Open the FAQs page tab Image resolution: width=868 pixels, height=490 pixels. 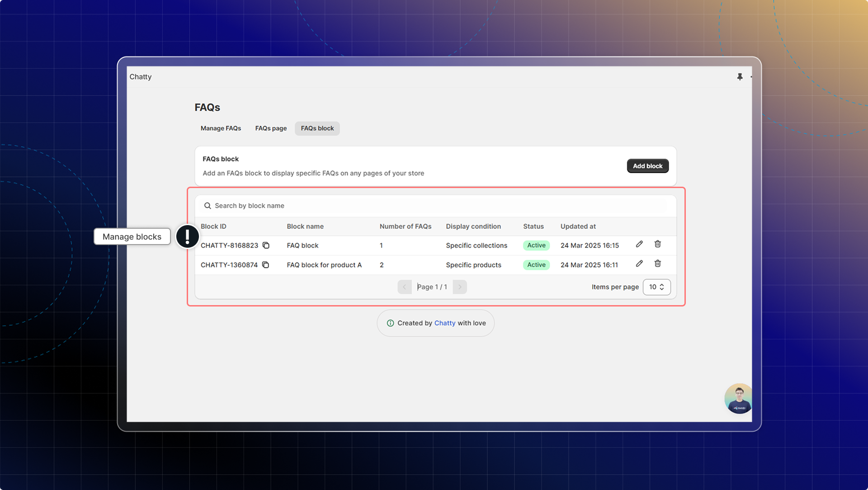[271, 128]
